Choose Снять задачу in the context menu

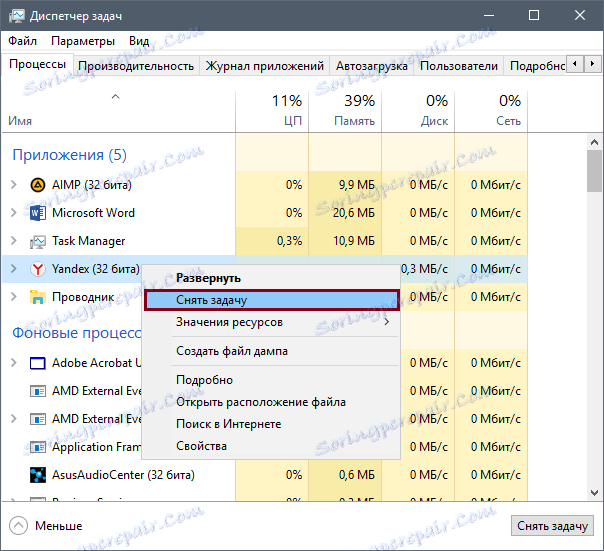pos(272,300)
